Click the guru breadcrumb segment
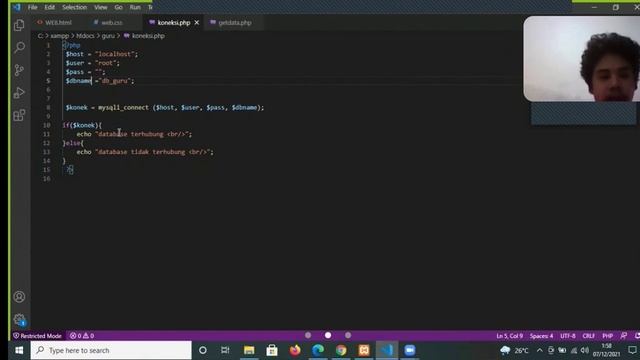 coord(108,36)
